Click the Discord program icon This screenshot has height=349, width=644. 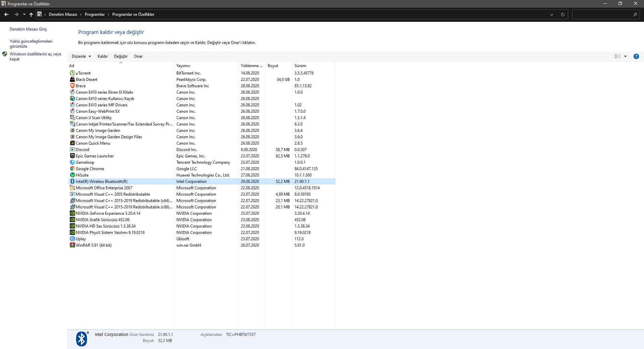coord(72,149)
